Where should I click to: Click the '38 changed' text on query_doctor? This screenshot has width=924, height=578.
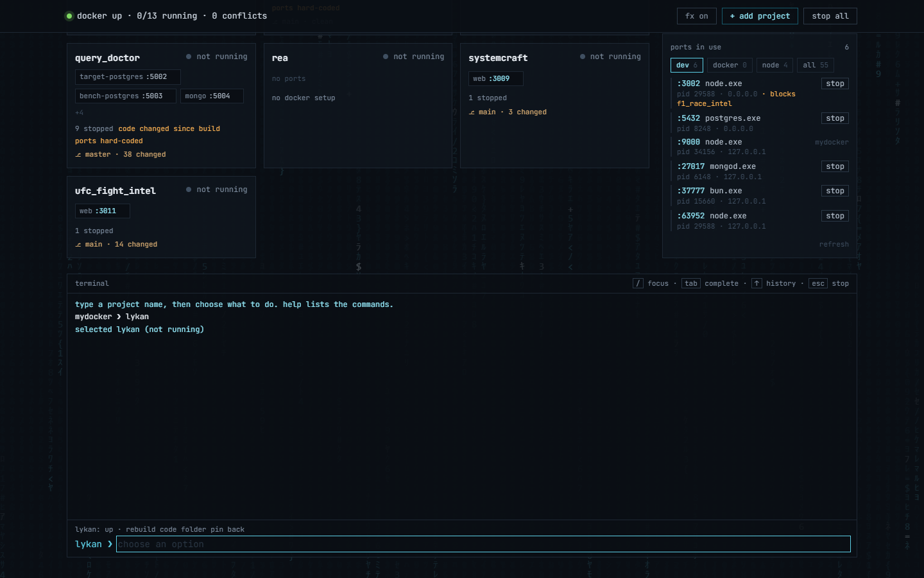tap(144, 155)
